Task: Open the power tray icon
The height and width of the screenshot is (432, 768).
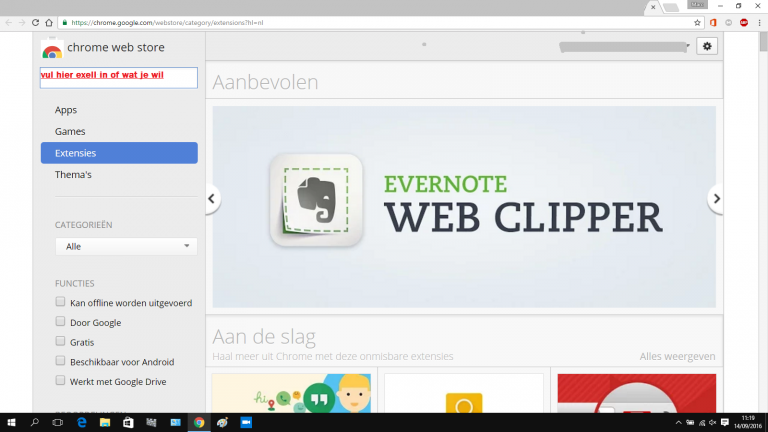Action: pyautogui.click(x=690, y=422)
